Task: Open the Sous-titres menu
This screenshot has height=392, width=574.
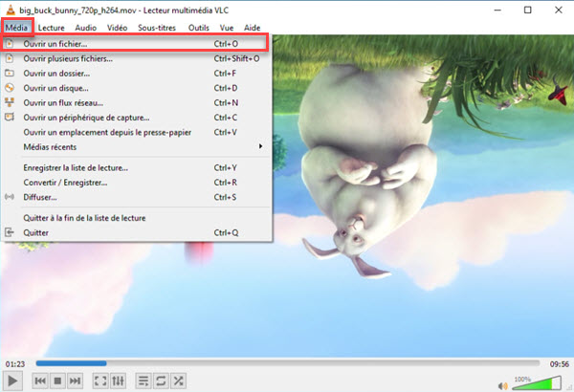Action: point(157,28)
